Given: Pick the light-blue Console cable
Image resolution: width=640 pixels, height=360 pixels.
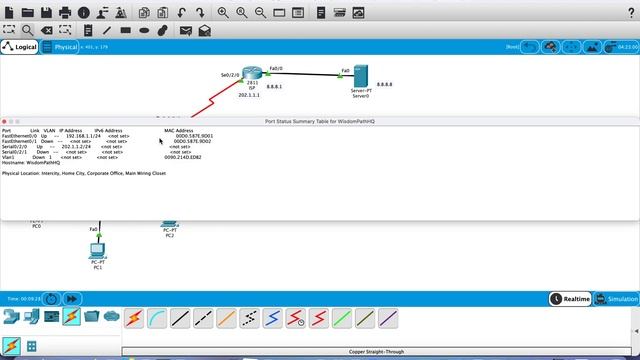Looking at the screenshot, I should [x=157, y=318].
